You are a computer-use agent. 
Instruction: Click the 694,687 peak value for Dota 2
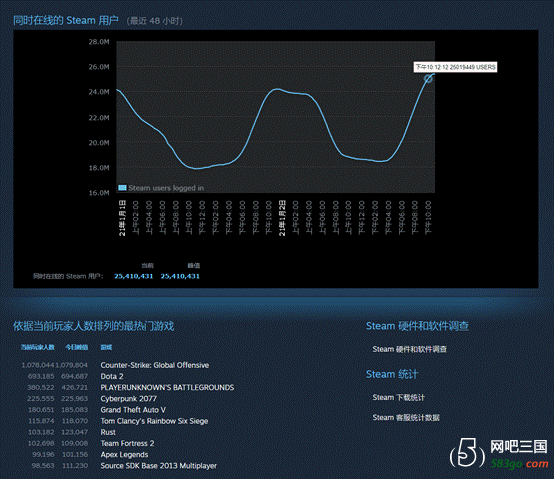pyautogui.click(x=75, y=376)
